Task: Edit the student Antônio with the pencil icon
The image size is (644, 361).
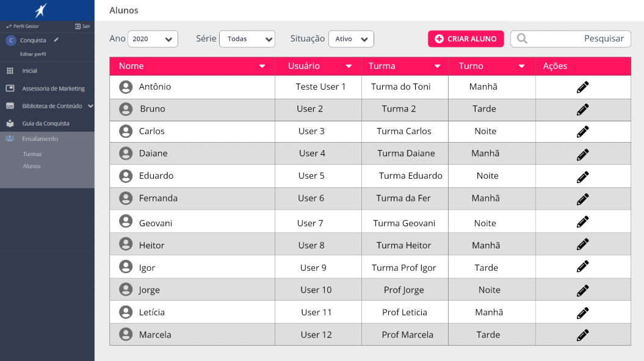Action: coord(582,87)
